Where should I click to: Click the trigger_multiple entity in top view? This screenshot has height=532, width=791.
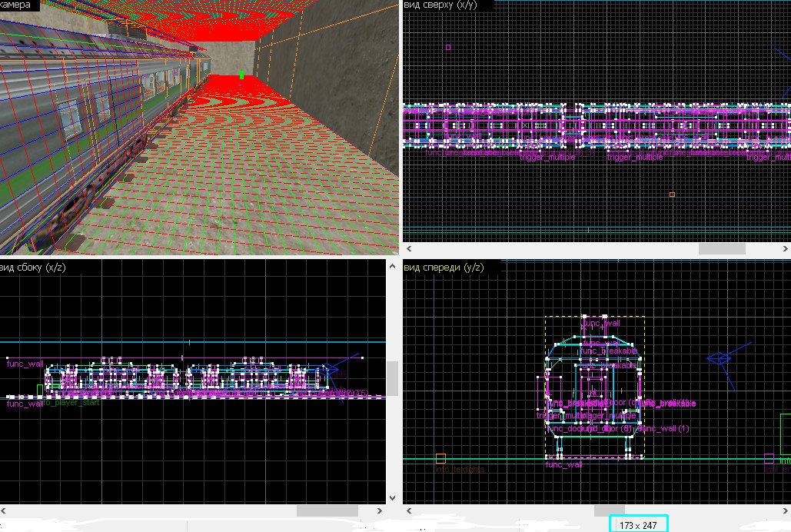coord(546,157)
